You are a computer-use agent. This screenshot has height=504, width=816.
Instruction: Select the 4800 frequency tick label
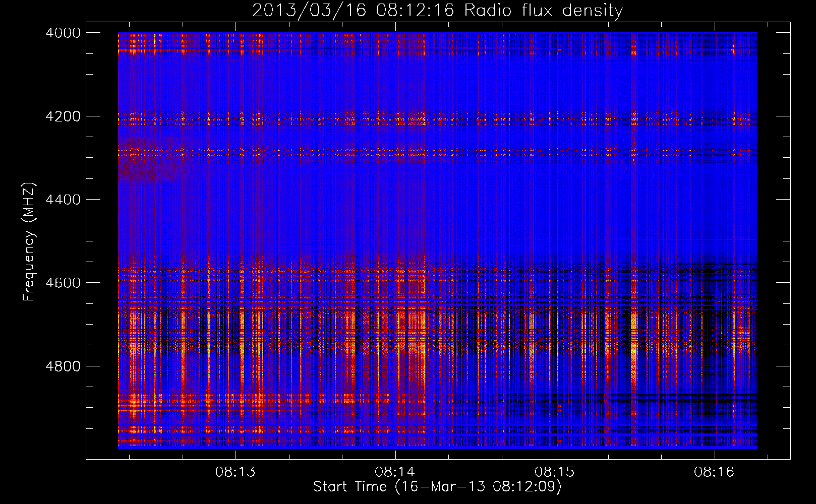[63, 366]
